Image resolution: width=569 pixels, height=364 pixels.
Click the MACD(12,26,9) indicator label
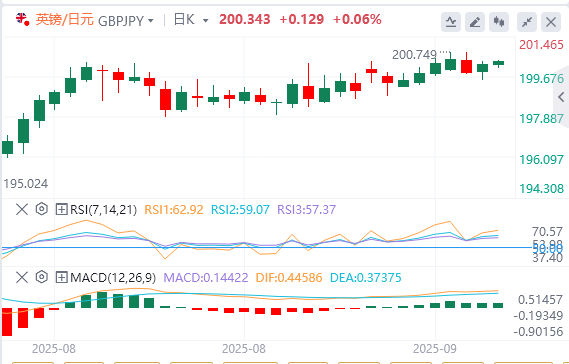[113, 278]
